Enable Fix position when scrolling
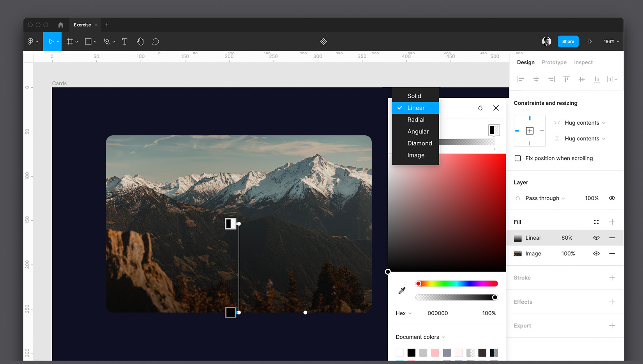Viewport: 643px width, 364px height. click(518, 158)
